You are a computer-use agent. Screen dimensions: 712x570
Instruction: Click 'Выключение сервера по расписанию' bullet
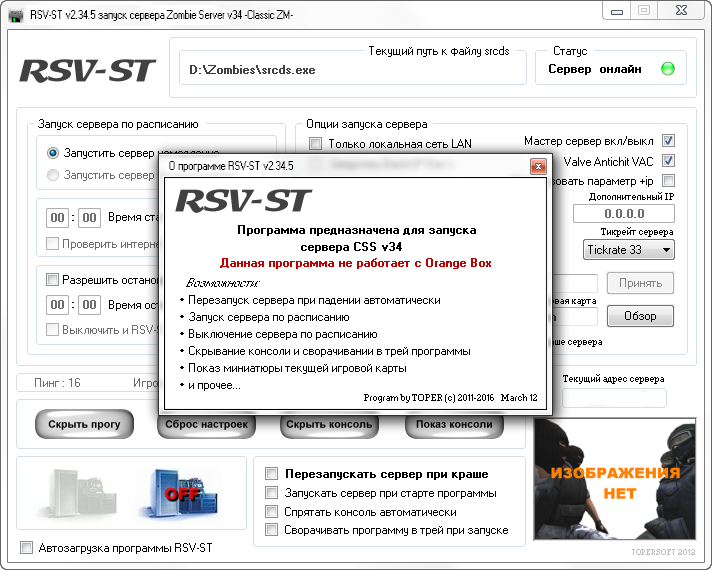(282, 334)
